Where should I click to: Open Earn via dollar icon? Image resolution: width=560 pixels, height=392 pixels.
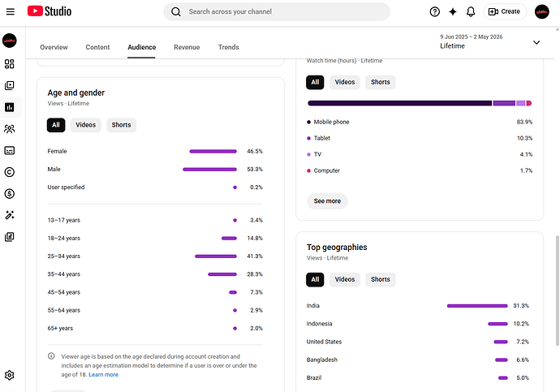[x=10, y=193]
